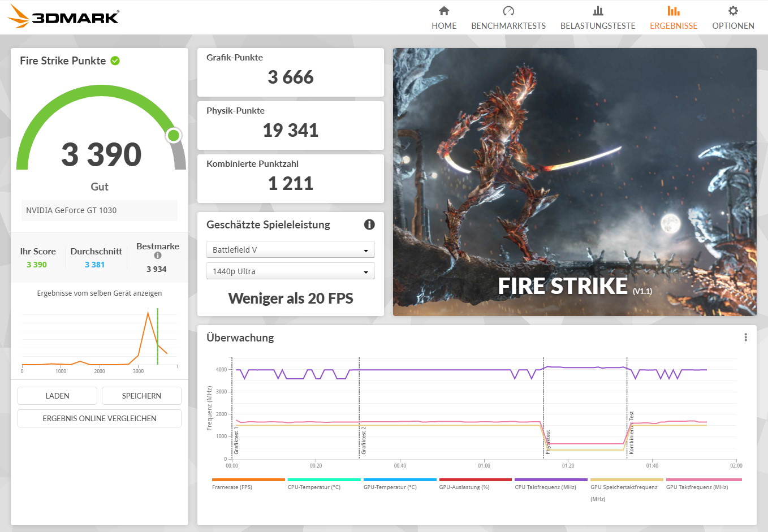This screenshot has width=768, height=532.
Task: Click the Grafik-Punkte 3 666 score
Action: coord(291,77)
